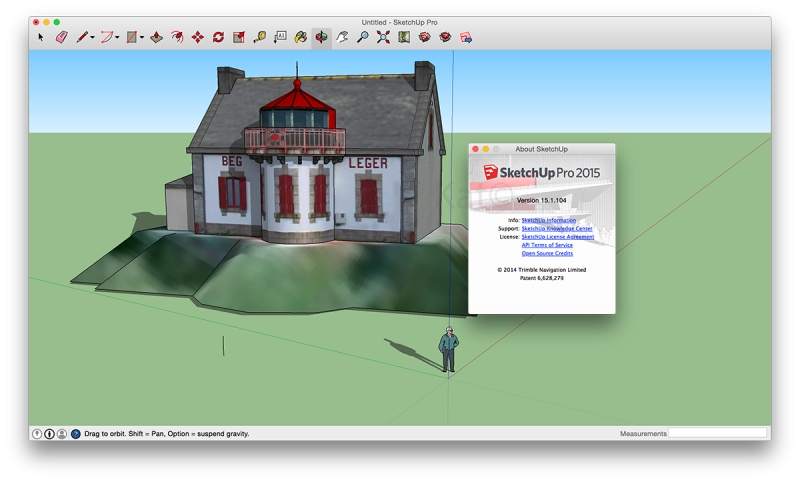The image size is (800, 482).
Task: Select the Paint Bucket tool
Action: [x=300, y=37]
